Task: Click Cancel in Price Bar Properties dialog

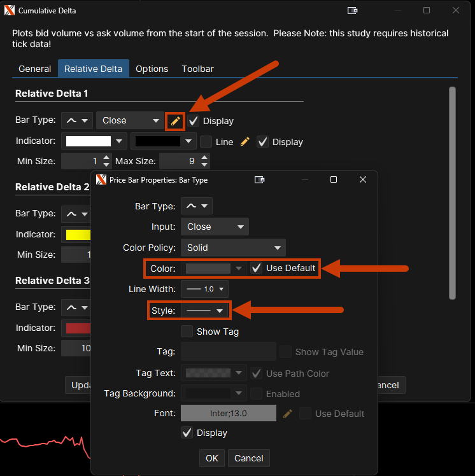Action: [x=249, y=458]
